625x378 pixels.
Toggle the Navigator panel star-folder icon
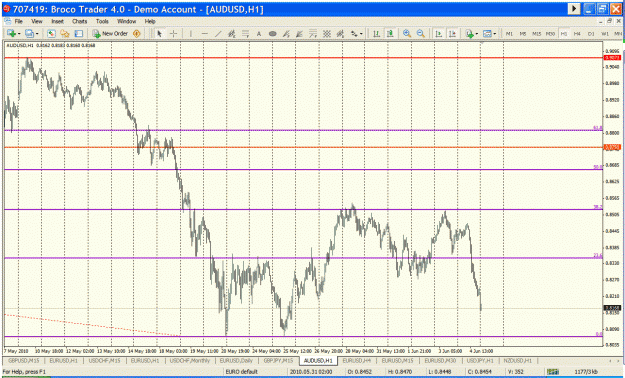point(65,34)
